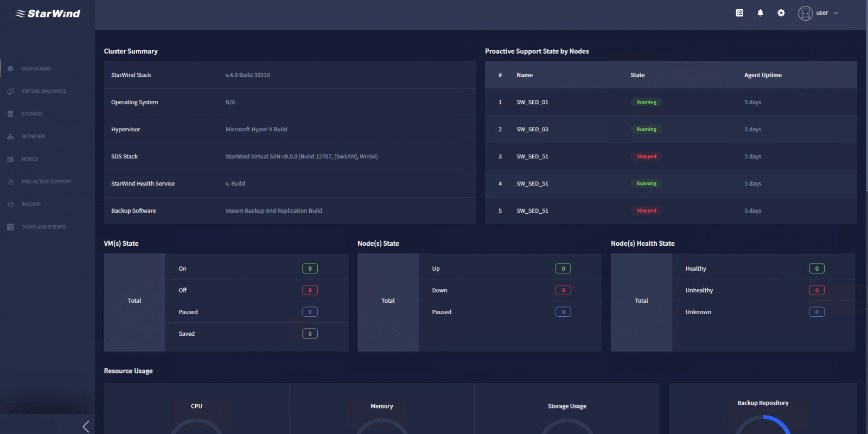Click Unhealthy count badge
Image resolution: width=868 pixels, height=434 pixels.
point(816,290)
